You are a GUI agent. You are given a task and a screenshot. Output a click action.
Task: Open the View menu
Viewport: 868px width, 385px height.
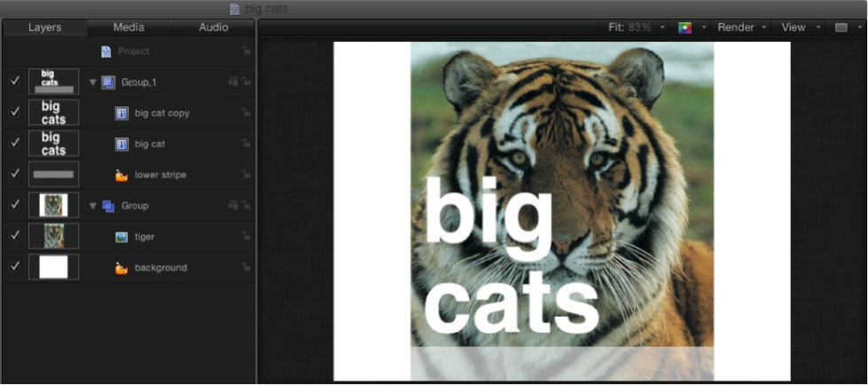(x=801, y=27)
